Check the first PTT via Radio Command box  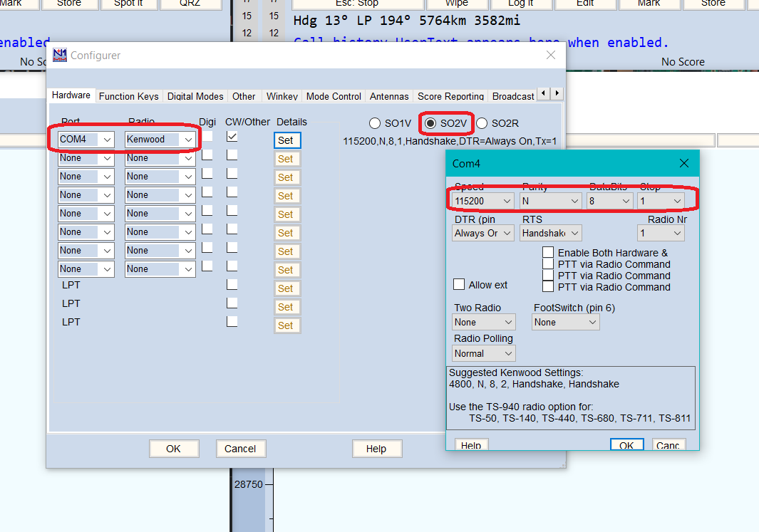(548, 264)
